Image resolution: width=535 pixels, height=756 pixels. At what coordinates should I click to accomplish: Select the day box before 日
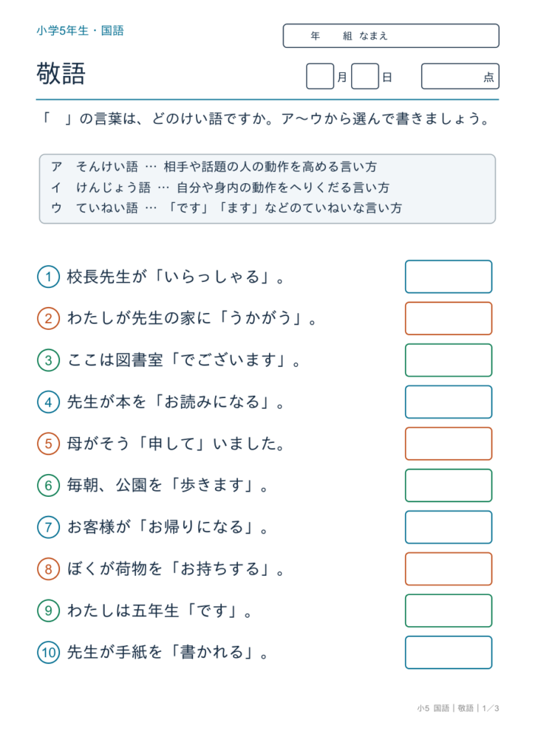pos(365,76)
